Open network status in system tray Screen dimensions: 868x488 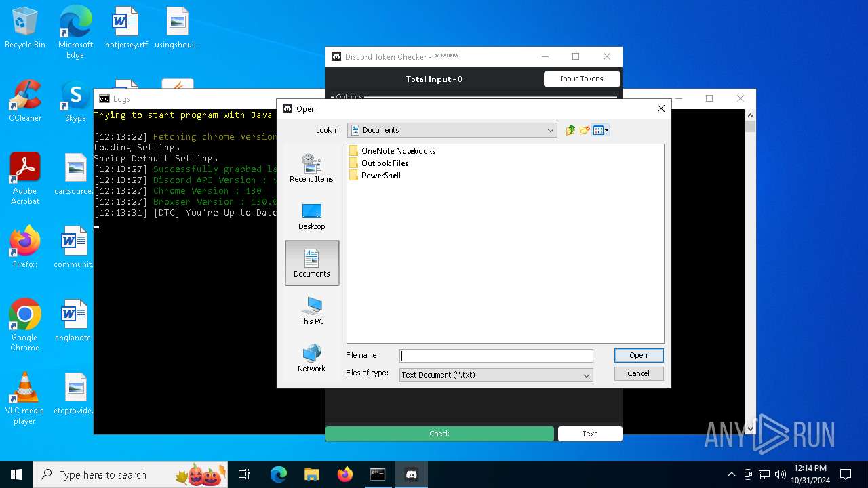tap(764, 474)
